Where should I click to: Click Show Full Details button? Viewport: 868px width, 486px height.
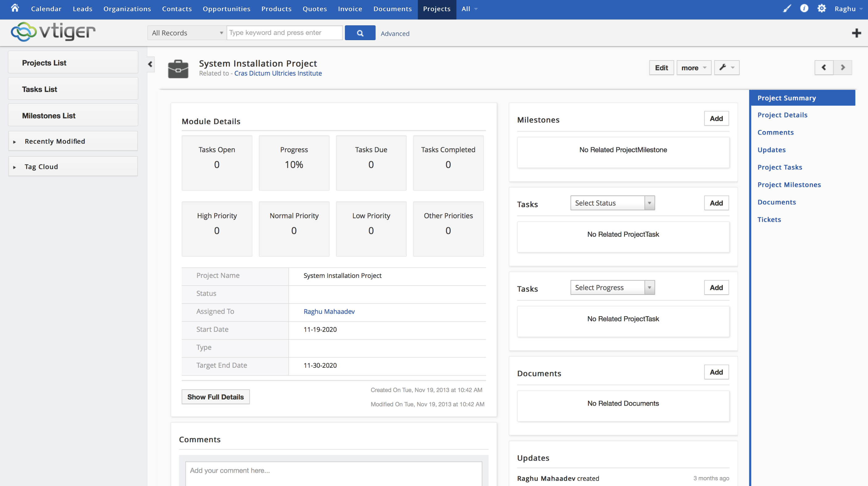click(x=215, y=396)
